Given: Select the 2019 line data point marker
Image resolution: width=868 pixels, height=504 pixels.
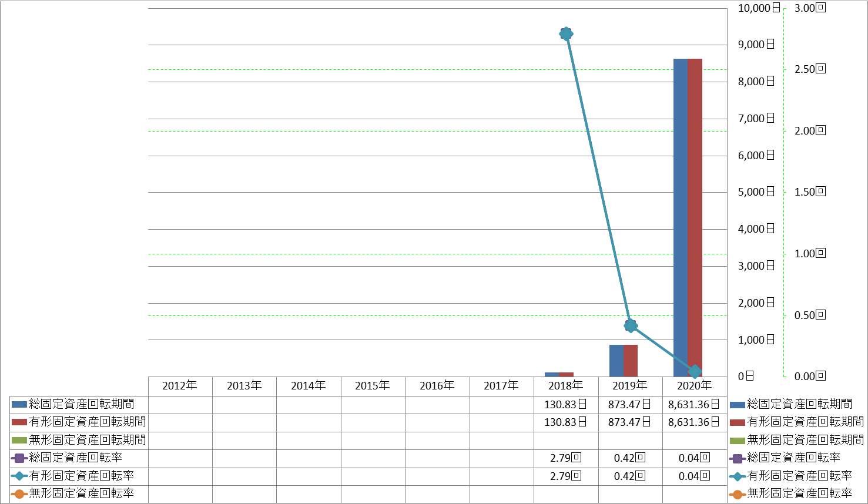Looking at the screenshot, I should 631,325.
